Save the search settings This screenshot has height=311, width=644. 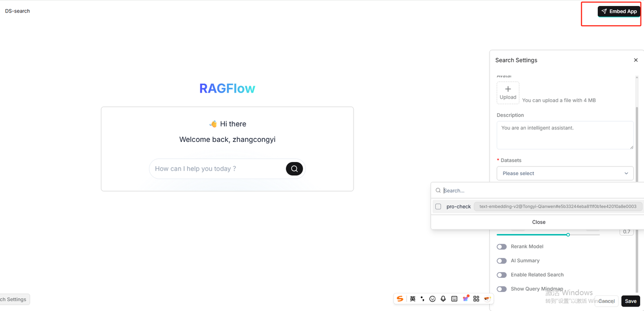click(x=631, y=301)
